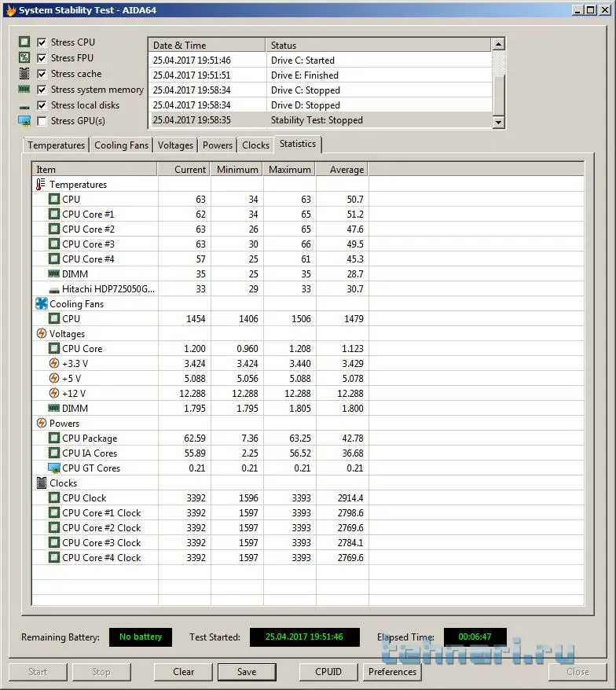Select the Clocks tab

point(255,145)
